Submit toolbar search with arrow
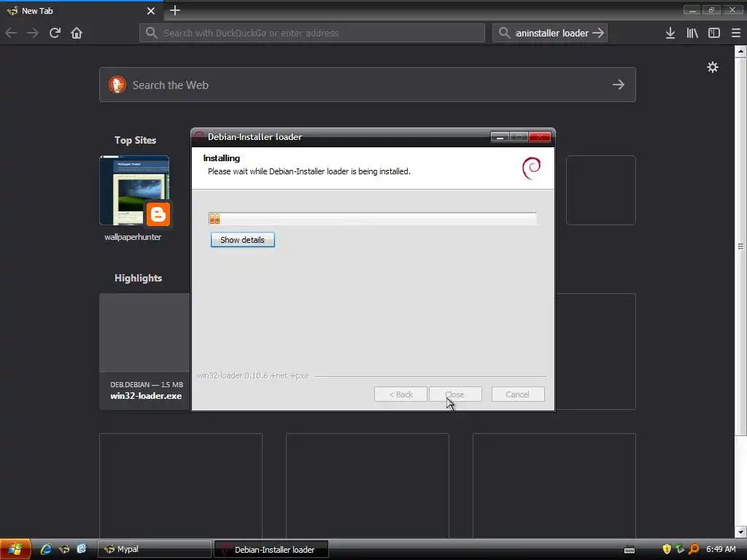Image resolution: width=747 pixels, height=560 pixels. [x=598, y=33]
